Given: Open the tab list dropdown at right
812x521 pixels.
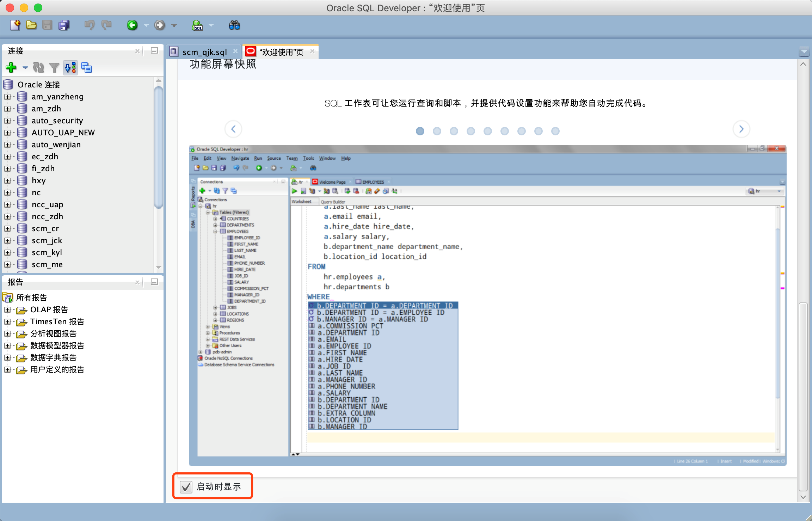Looking at the screenshot, I should (804, 52).
